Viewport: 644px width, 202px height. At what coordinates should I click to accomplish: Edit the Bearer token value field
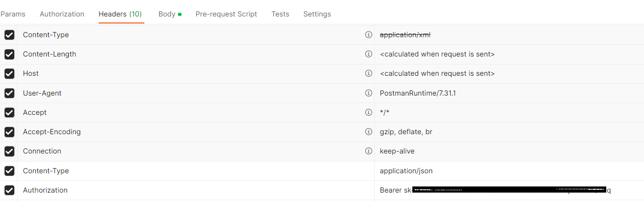pyautogui.click(x=509, y=190)
